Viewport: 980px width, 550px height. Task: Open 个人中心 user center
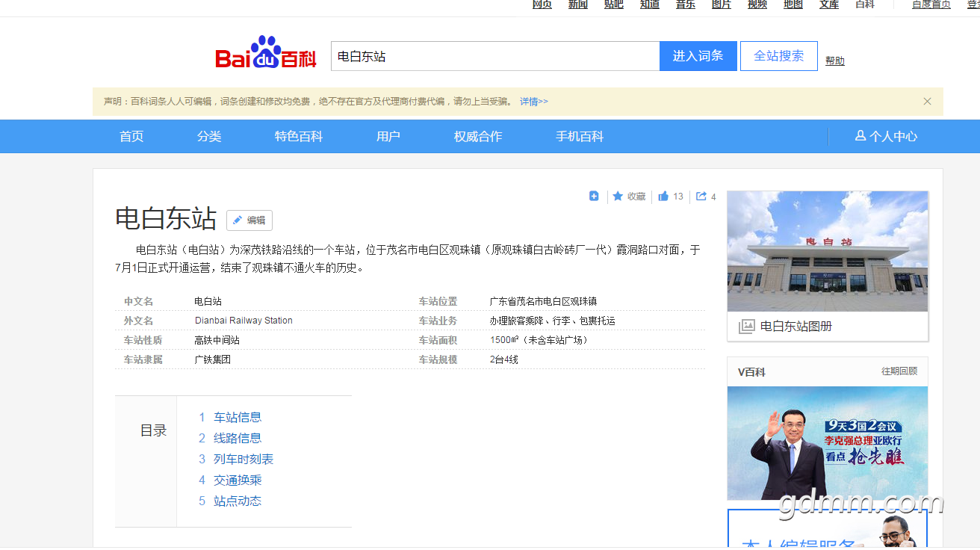click(x=886, y=136)
